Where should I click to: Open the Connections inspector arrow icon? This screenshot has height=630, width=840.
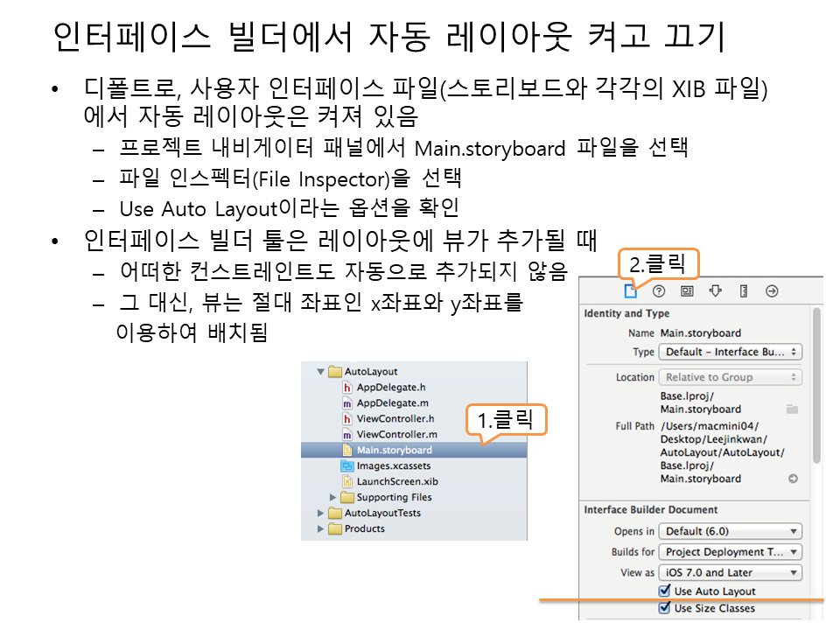[x=772, y=291]
